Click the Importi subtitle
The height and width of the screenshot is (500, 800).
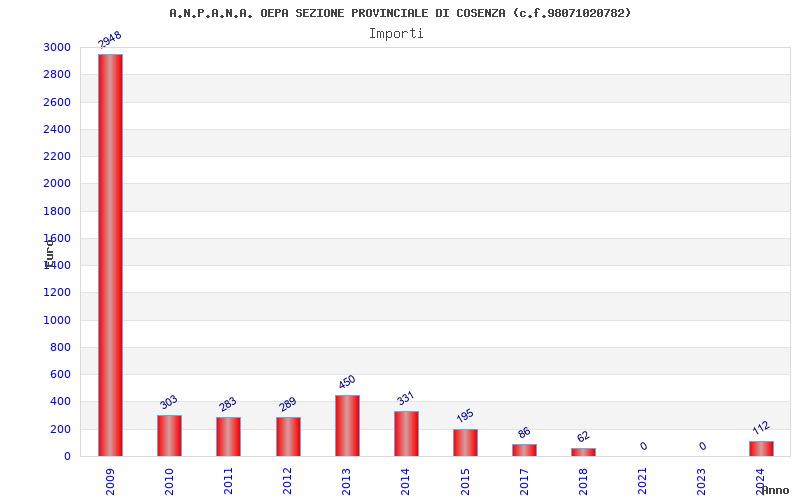coord(396,34)
